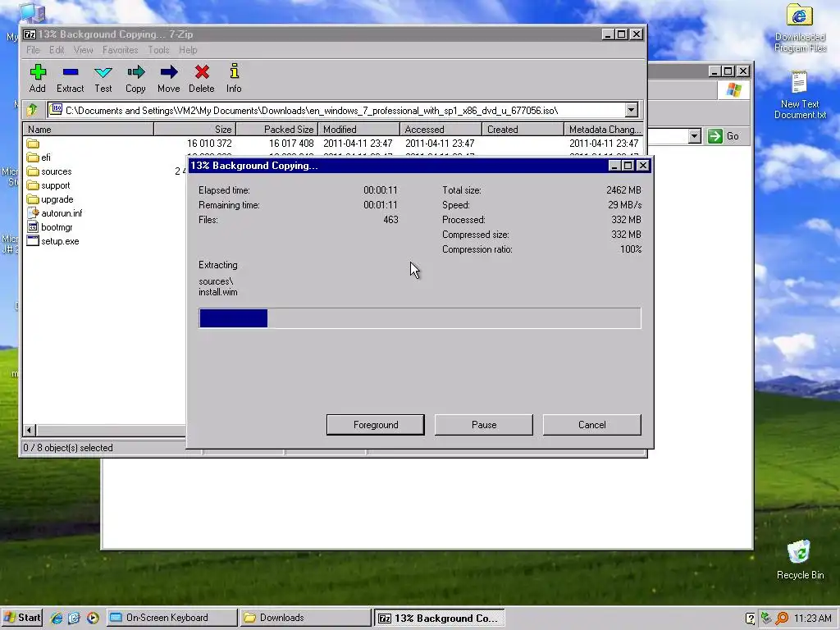Viewport: 840px width, 630px height.
Task: Sort by the Size column header
Action: click(195, 129)
